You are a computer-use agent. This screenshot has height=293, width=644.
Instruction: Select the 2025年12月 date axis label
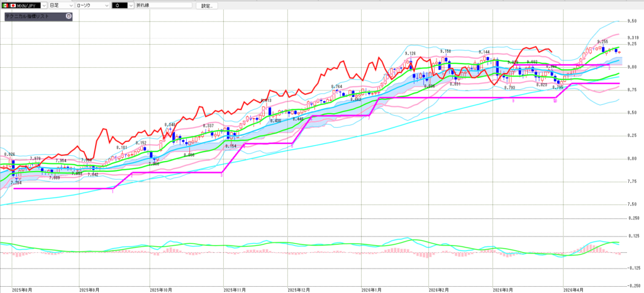pyautogui.click(x=299, y=290)
